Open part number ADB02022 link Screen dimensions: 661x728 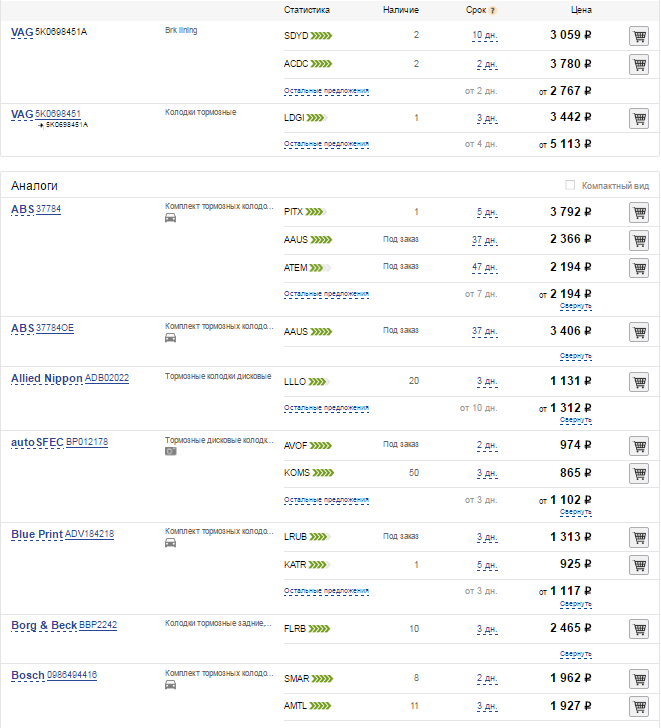click(x=107, y=378)
